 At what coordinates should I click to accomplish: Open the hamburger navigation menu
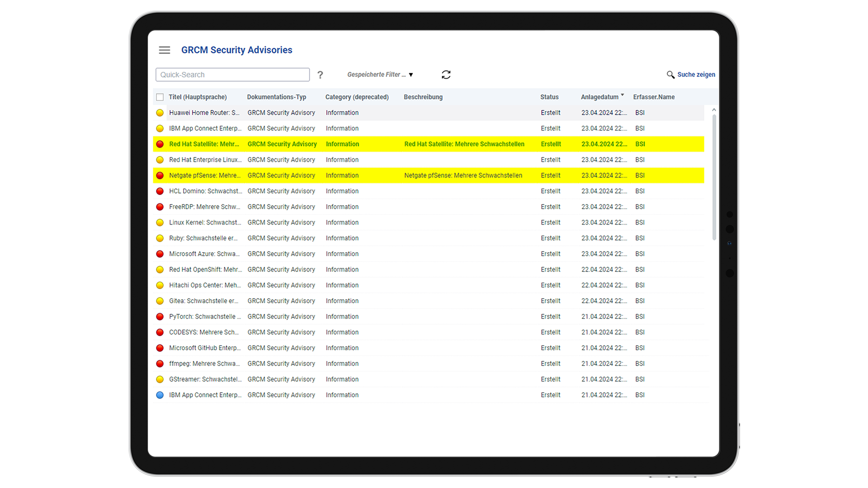(x=165, y=50)
